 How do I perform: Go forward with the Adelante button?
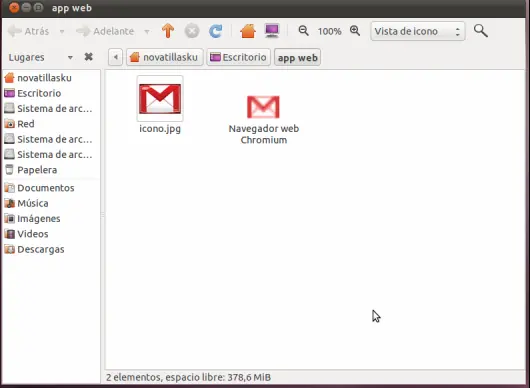(x=105, y=31)
